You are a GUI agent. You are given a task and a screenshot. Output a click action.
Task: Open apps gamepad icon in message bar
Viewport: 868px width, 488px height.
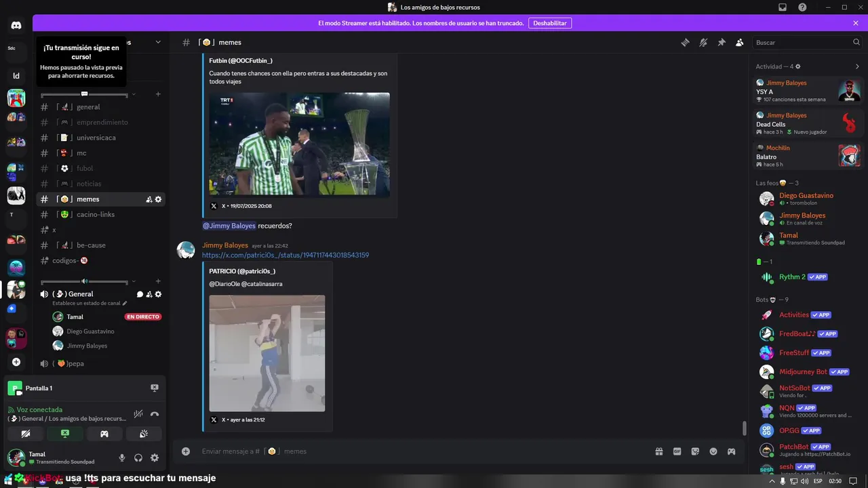tap(731, 451)
